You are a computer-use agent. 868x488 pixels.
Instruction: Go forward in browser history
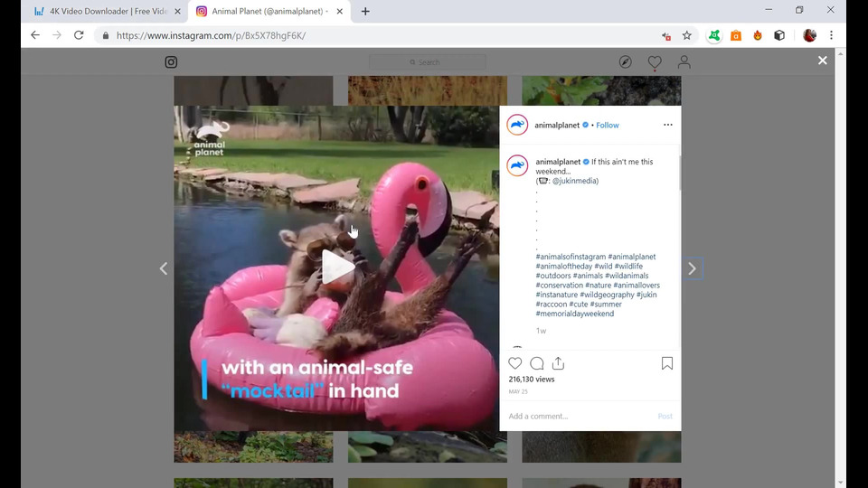[x=56, y=35]
